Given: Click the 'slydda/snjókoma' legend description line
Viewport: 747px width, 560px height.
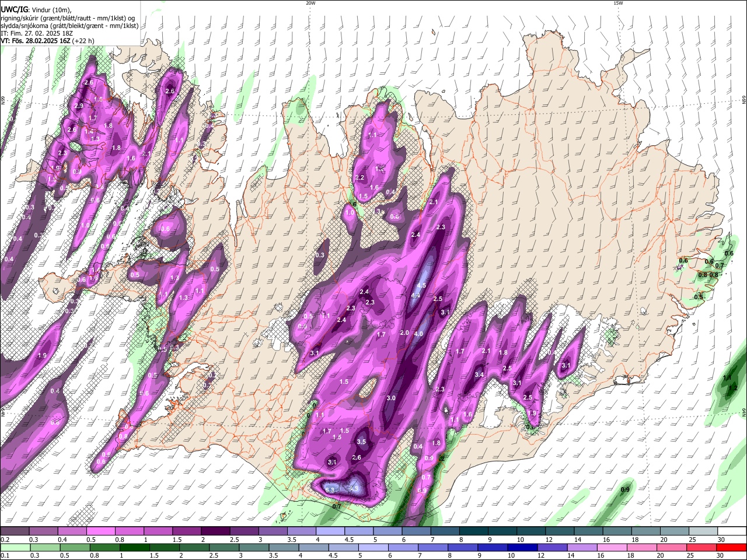Looking at the screenshot, I should (x=69, y=26).
